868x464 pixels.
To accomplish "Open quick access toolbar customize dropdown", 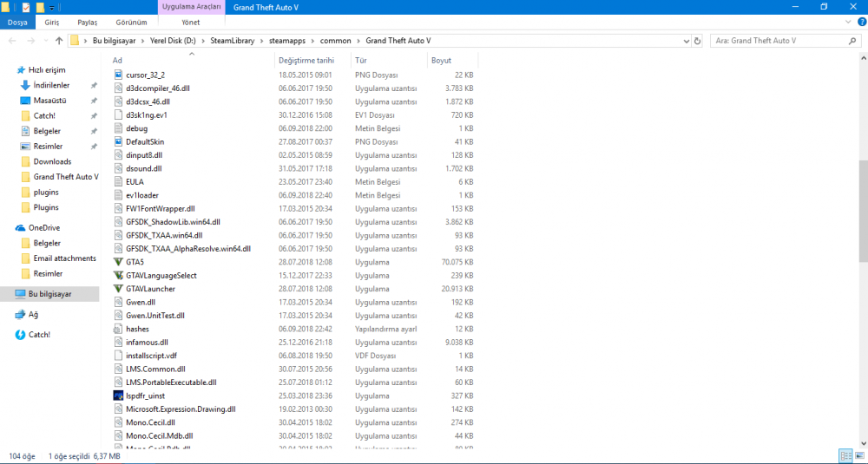I will [51, 8].
